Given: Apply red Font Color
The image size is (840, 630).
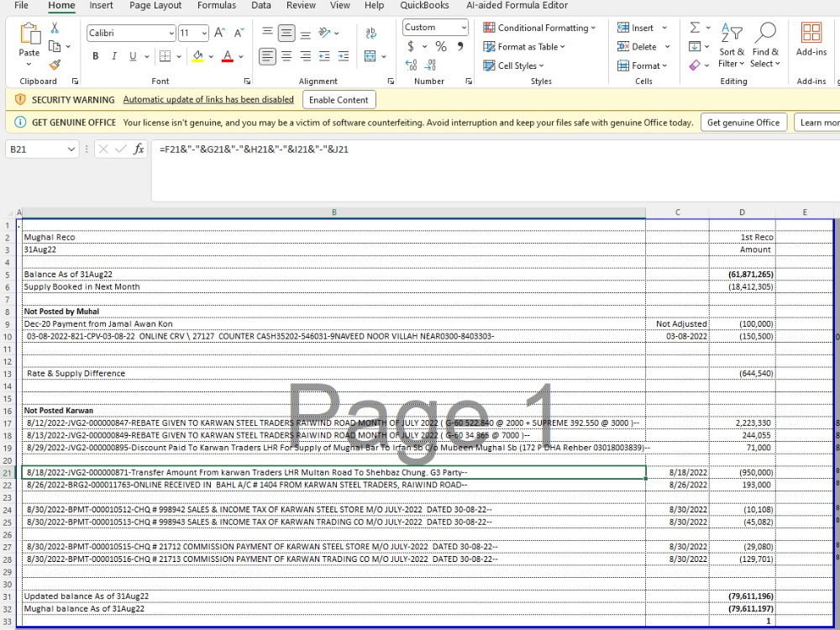Looking at the screenshot, I should pos(227,56).
